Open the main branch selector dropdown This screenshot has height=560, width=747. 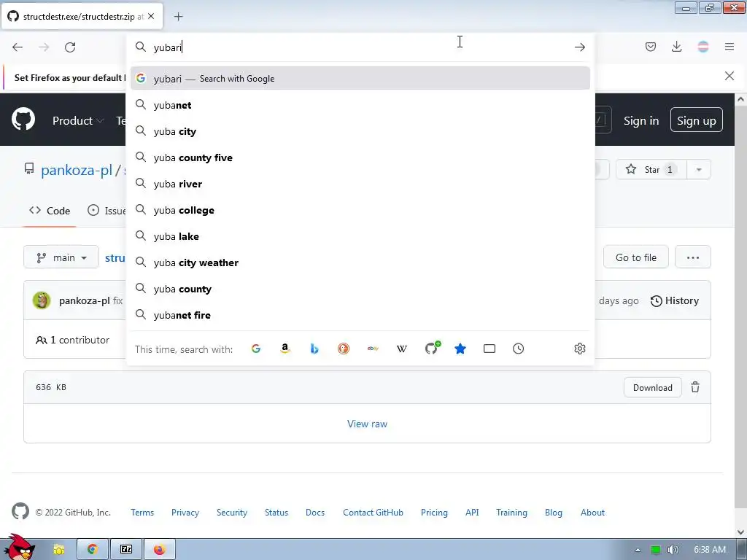point(61,257)
